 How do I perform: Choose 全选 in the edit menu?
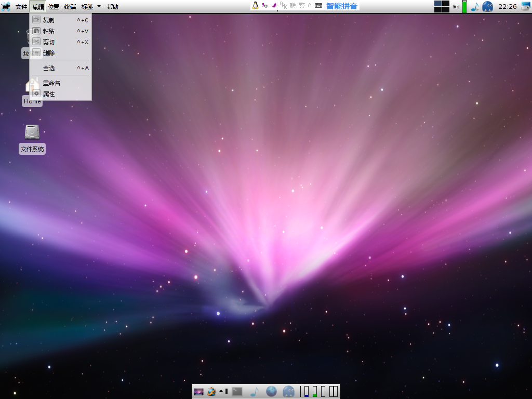coord(60,68)
